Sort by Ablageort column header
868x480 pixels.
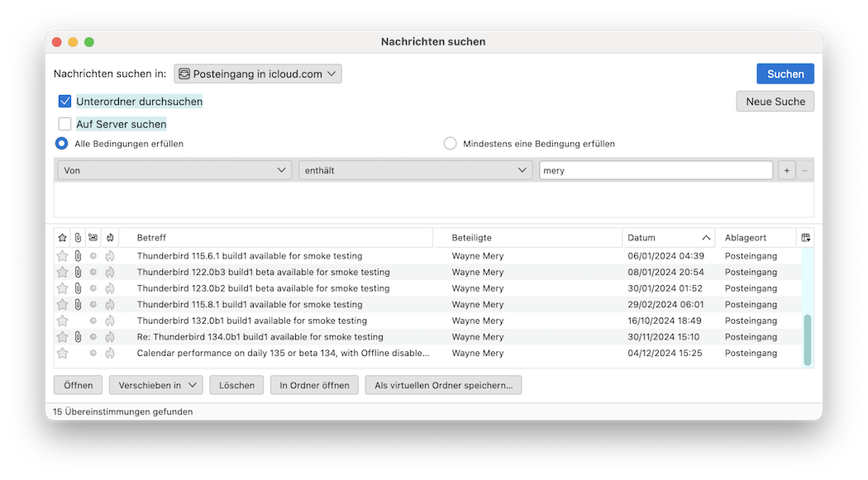pyautogui.click(x=756, y=238)
